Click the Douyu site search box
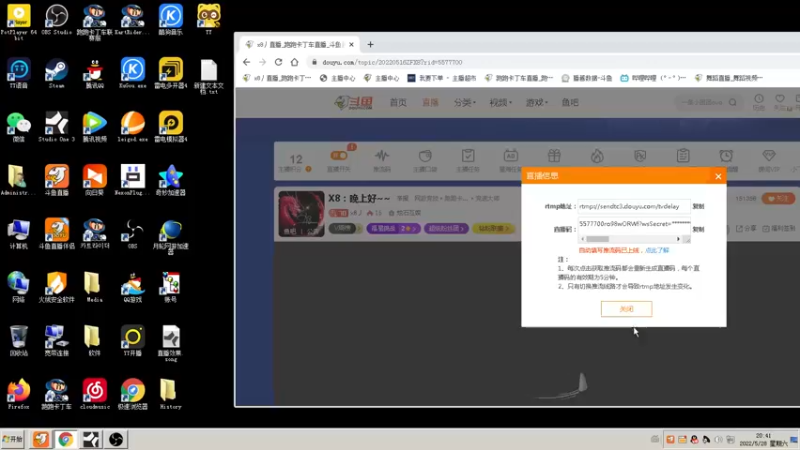This screenshot has width=800, height=450. click(709, 103)
